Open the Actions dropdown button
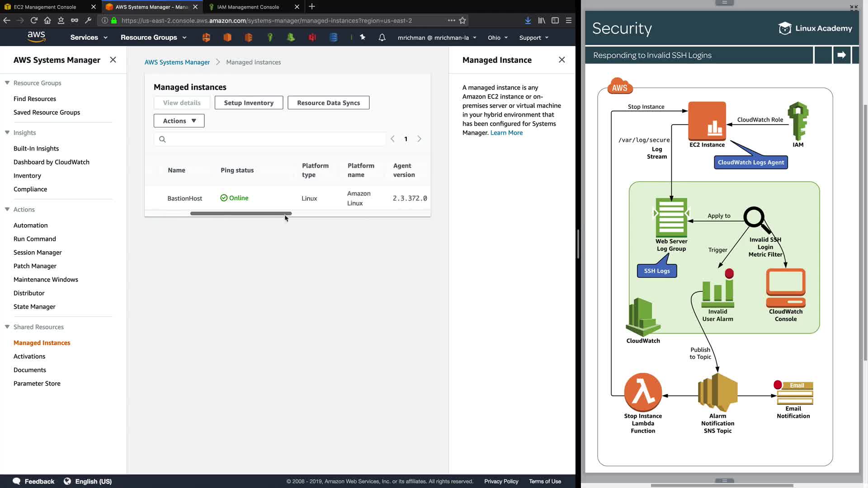The image size is (868, 488). pos(179,121)
